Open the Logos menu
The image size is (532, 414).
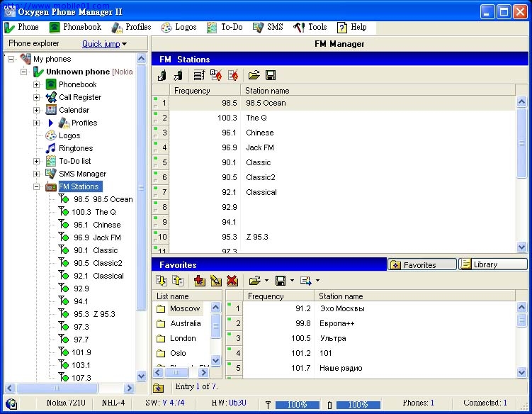(x=179, y=27)
